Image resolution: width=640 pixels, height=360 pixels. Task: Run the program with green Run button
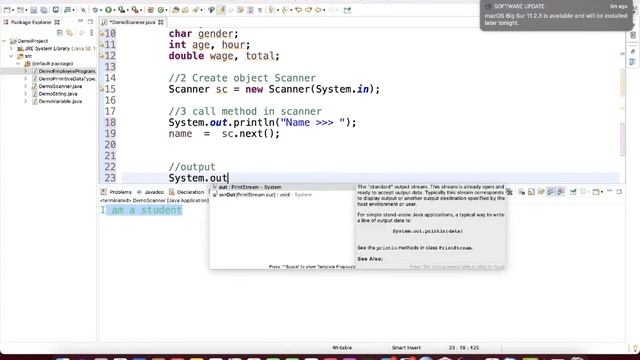tap(109, 10)
